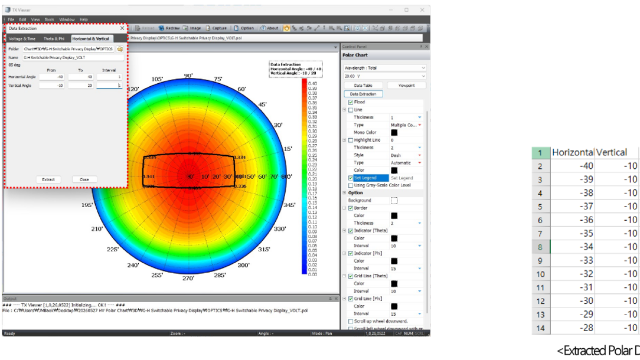Click the TX Viewer app icon
640x360 pixels.
[7, 10]
